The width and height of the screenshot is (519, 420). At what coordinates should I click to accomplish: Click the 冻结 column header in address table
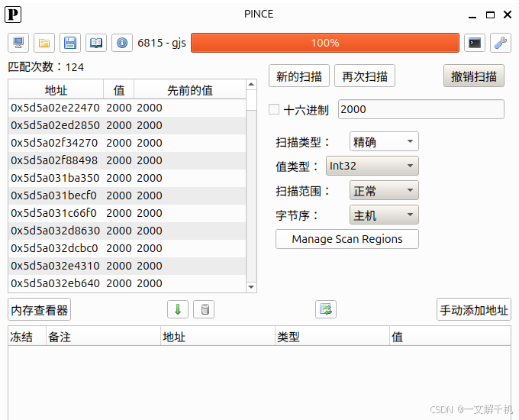(27, 337)
